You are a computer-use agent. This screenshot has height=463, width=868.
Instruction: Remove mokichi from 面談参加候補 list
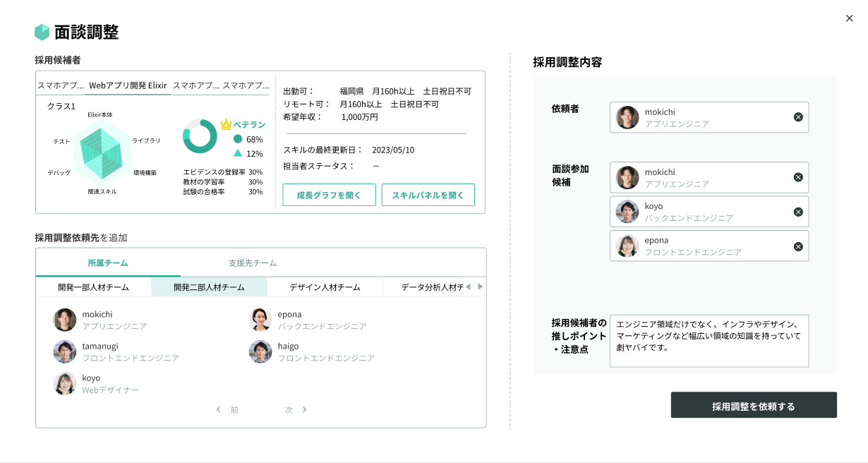tap(798, 177)
